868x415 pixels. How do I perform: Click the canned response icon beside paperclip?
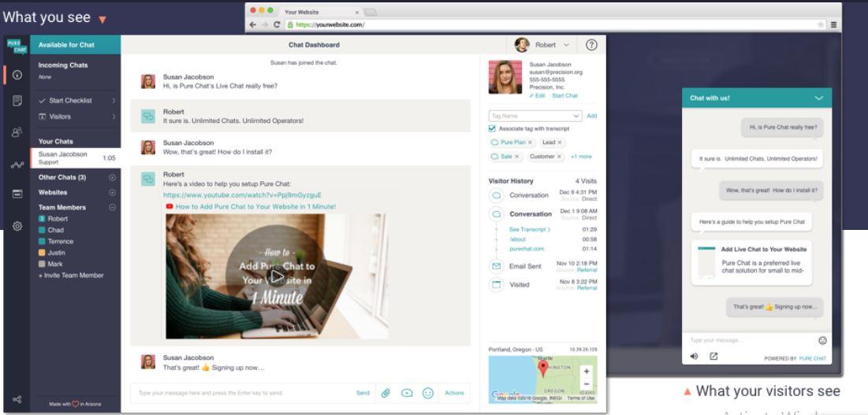[x=407, y=393]
